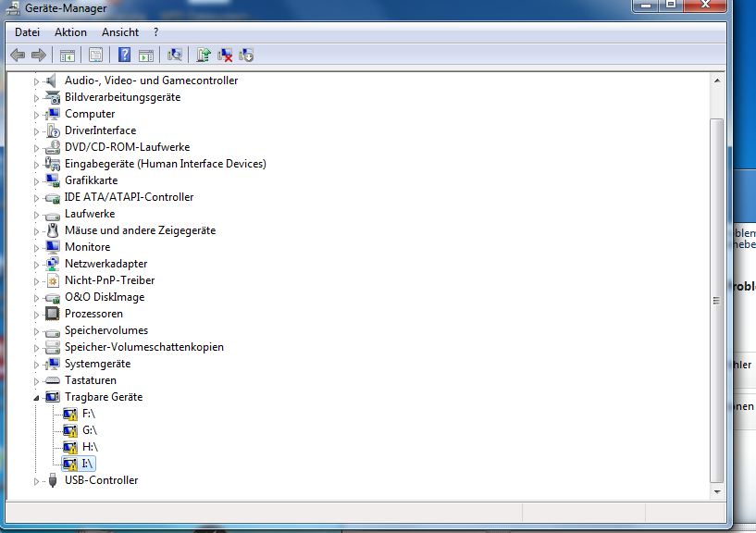
Task: Open the Properties toolbar icon
Action: tap(95, 55)
